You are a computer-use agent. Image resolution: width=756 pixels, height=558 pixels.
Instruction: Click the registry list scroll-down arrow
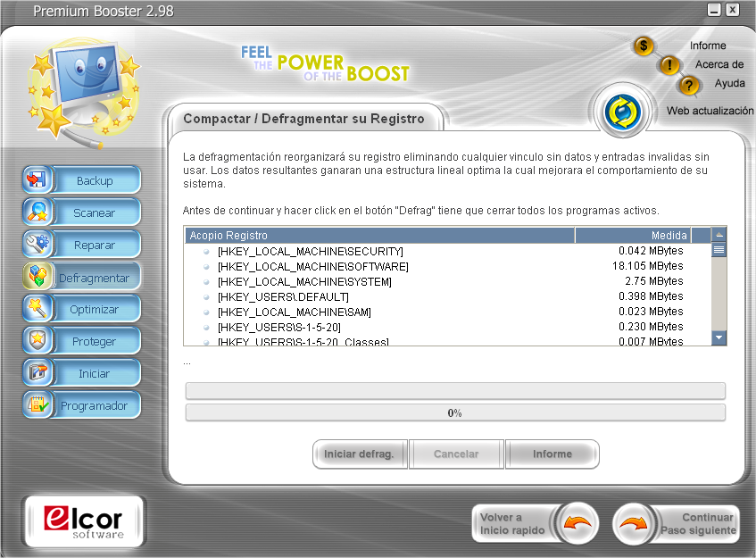pos(719,337)
